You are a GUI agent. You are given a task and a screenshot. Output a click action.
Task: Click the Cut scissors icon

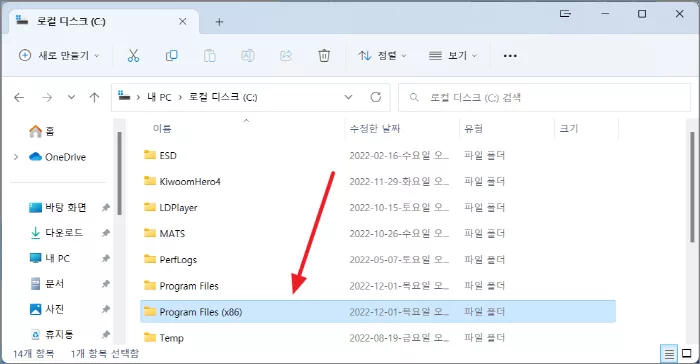click(x=133, y=56)
